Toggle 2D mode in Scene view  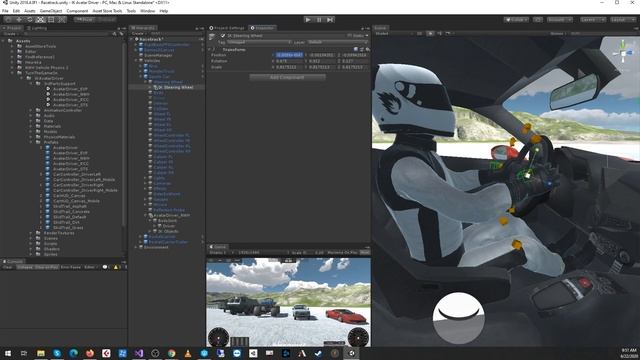click(420, 33)
